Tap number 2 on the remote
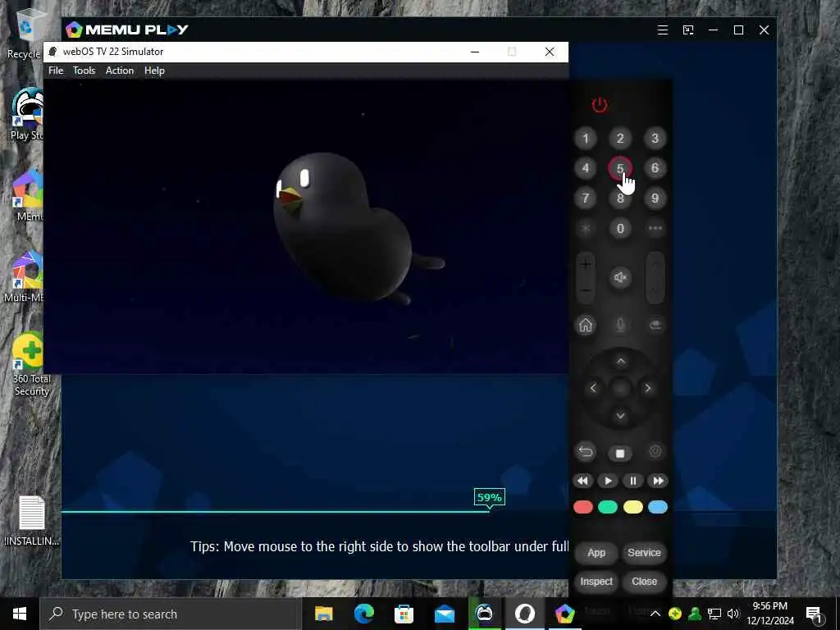This screenshot has width=840, height=630. tap(620, 139)
